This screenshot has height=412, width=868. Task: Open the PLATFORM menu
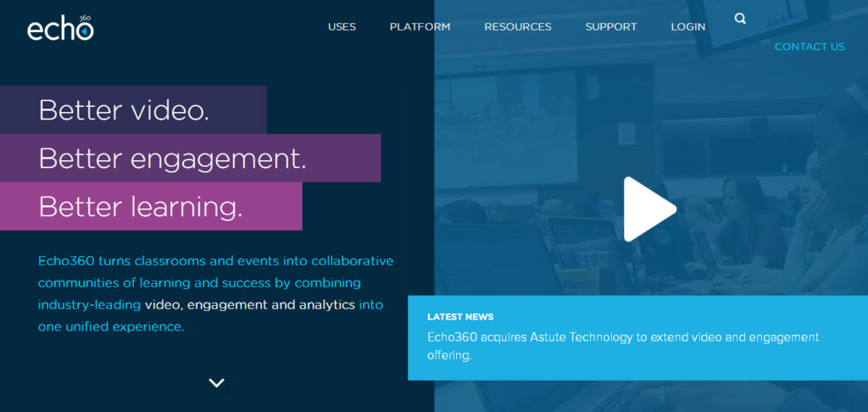[x=420, y=26]
